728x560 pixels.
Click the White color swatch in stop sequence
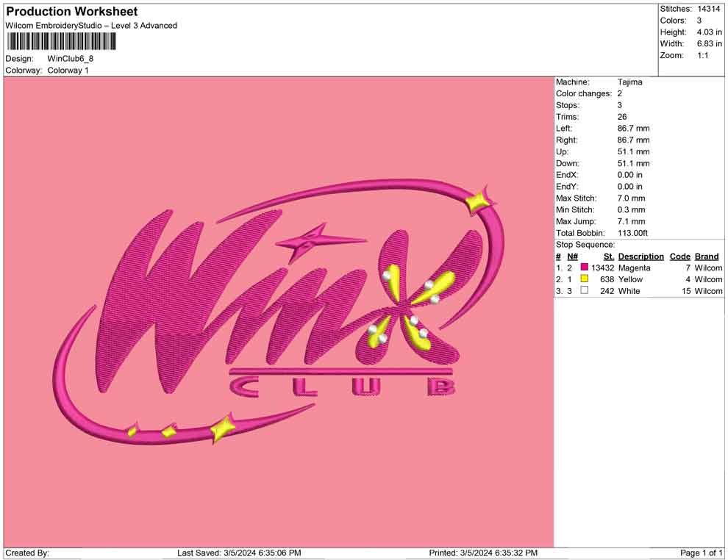[584, 290]
